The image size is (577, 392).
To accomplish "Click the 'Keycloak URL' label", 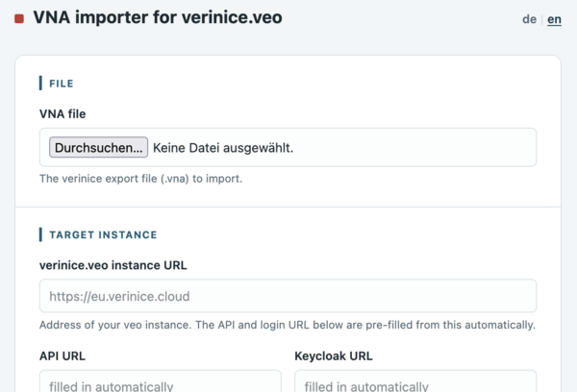I will [x=334, y=355].
